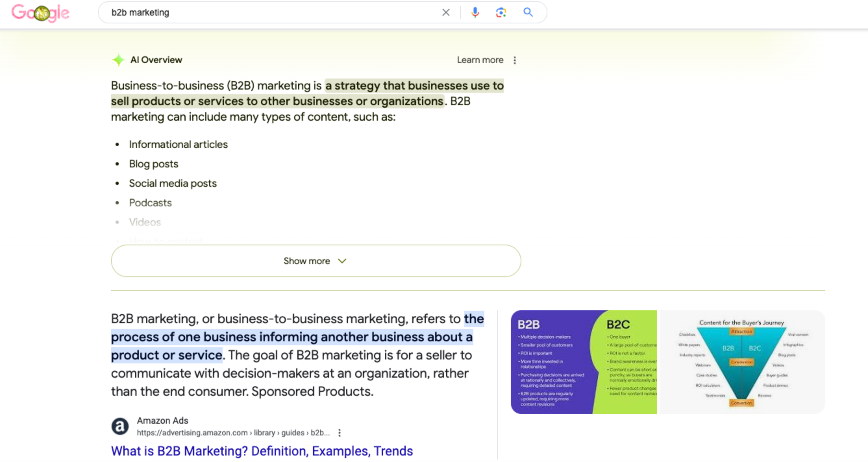868x462 pixels.
Task: Click the AI Overview sparkle icon
Action: [118, 60]
